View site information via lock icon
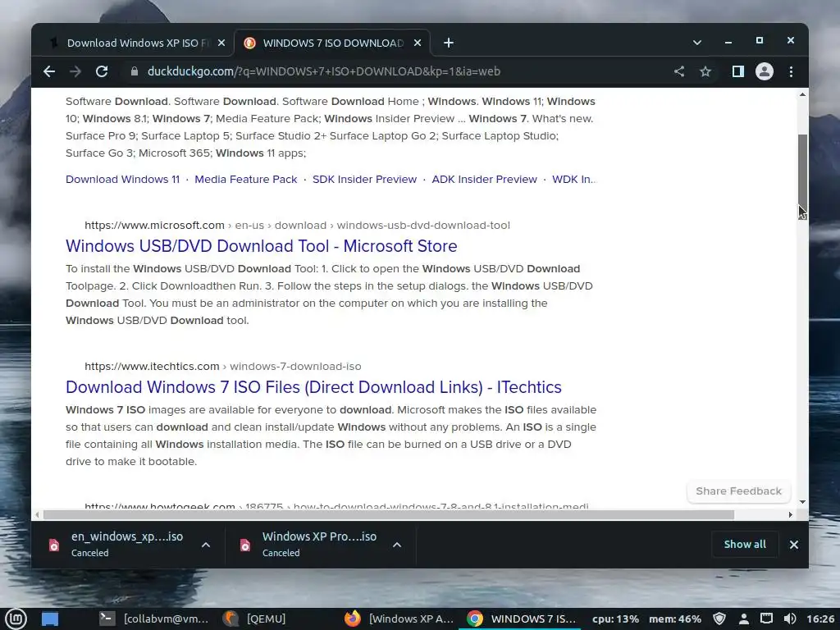Viewport: 840px width, 630px height. click(x=134, y=71)
